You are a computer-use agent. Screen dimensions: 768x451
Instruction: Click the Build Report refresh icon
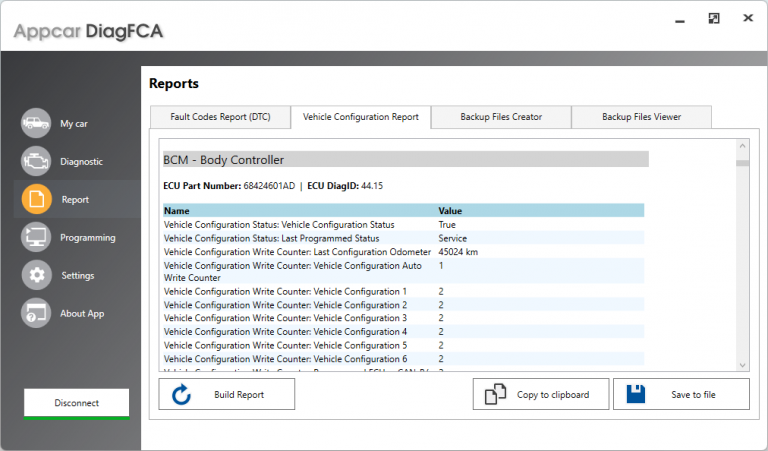point(182,395)
